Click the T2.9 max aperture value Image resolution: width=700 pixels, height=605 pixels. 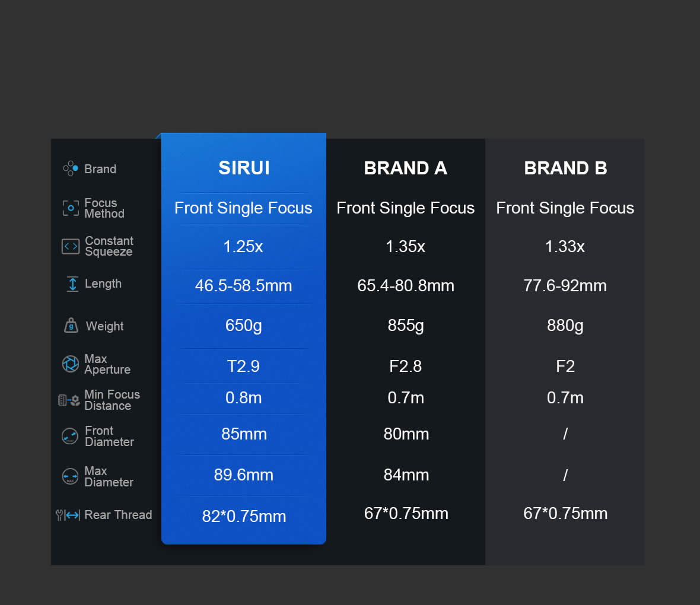click(x=243, y=366)
